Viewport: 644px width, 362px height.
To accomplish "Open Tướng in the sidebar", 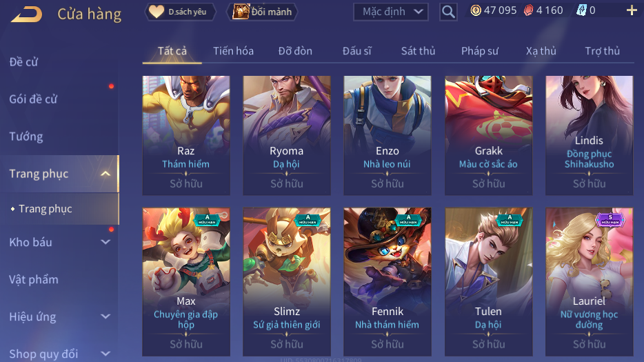I will click(x=26, y=137).
